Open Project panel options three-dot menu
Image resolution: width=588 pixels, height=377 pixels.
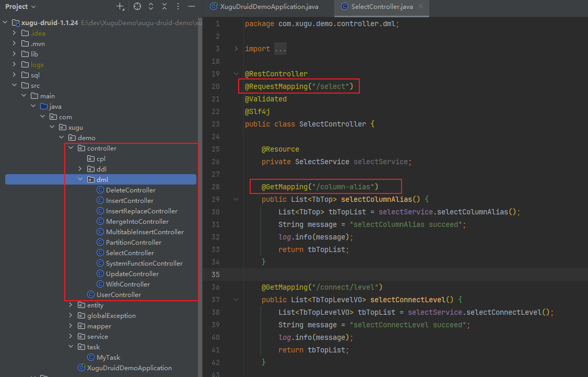point(178,7)
